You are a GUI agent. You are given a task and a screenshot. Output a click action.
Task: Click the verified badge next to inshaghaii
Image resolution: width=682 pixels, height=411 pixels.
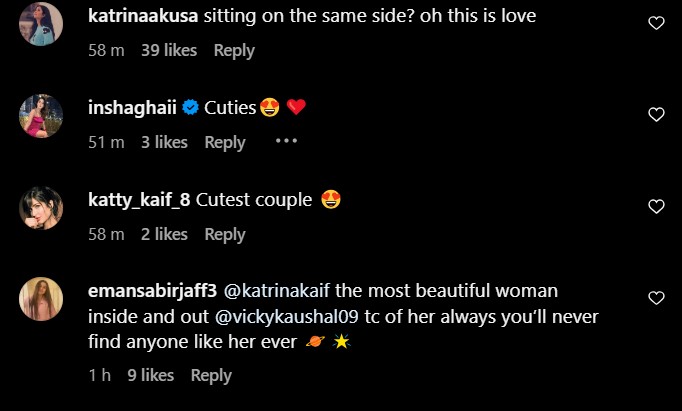click(x=189, y=108)
